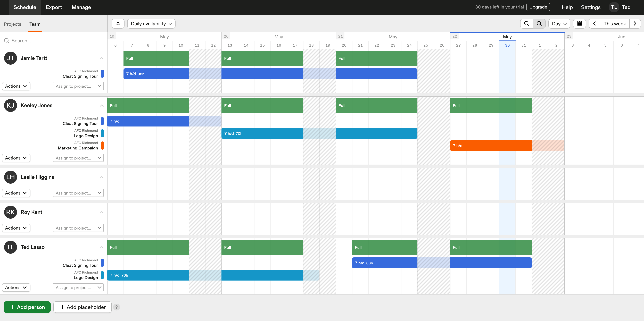Open Ted Lasso's Assign to project dropdown
644x321 pixels.
coord(78,288)
